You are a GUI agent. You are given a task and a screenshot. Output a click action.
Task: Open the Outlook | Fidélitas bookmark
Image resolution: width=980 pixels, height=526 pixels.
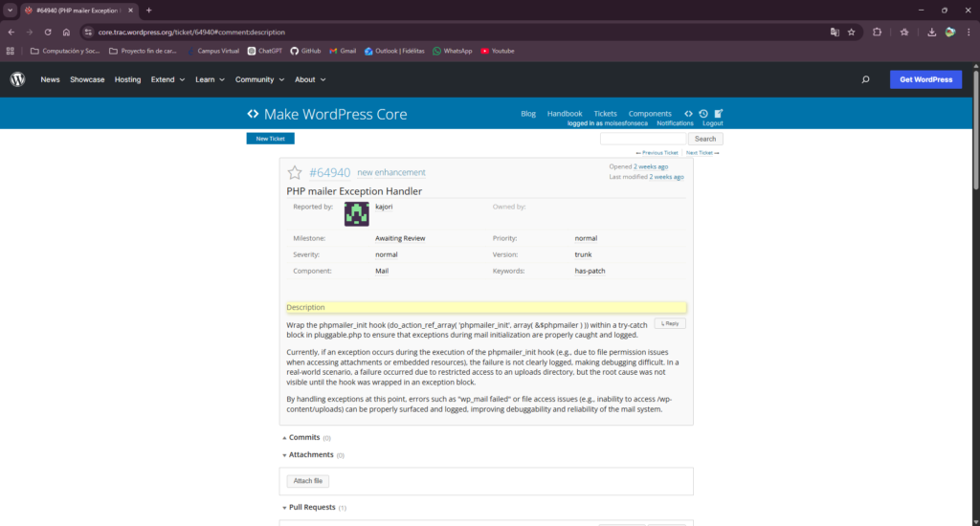coord(394,52)
